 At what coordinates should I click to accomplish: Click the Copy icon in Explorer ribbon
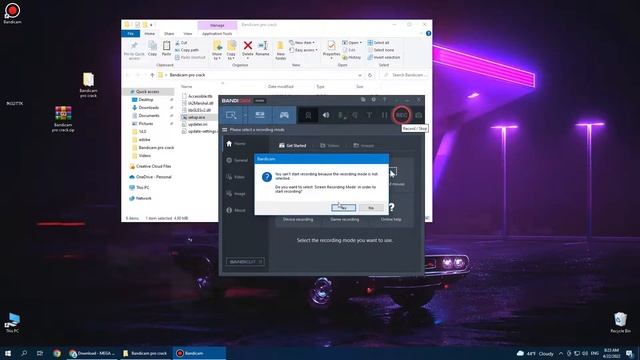153,48
